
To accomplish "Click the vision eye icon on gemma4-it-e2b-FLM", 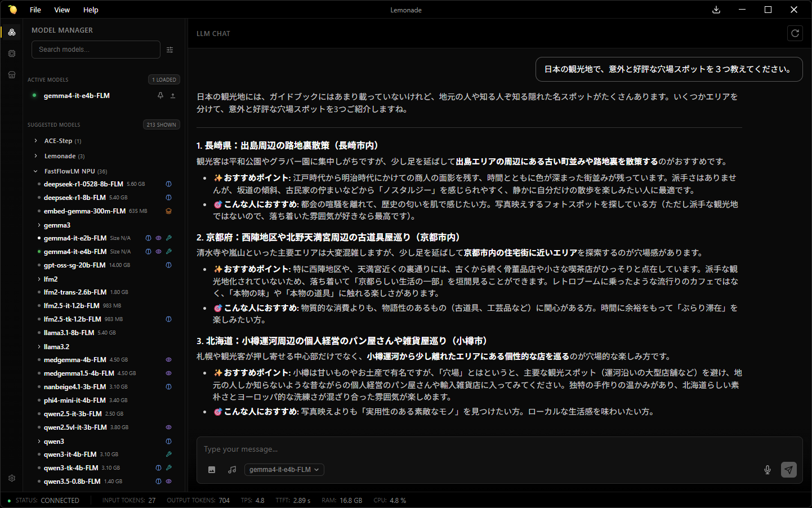I will point(158,238).
